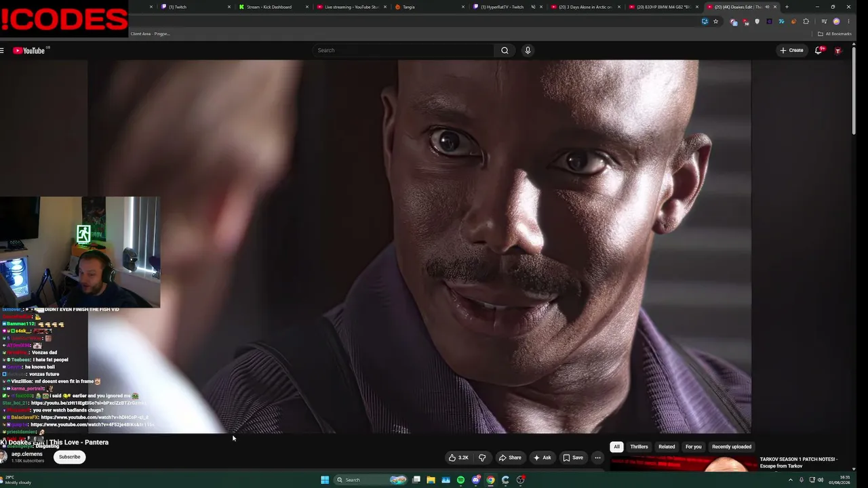Open the volume control in system tray
868x488 pixels.
coord(821,480)
